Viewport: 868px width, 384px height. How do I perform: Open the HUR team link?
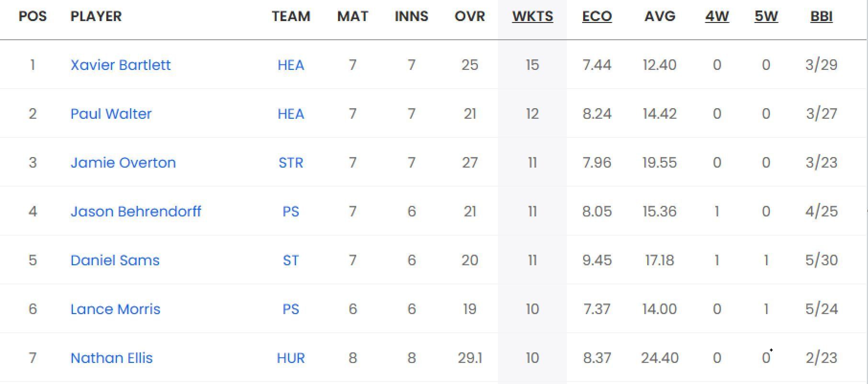[x=291, y=358]
